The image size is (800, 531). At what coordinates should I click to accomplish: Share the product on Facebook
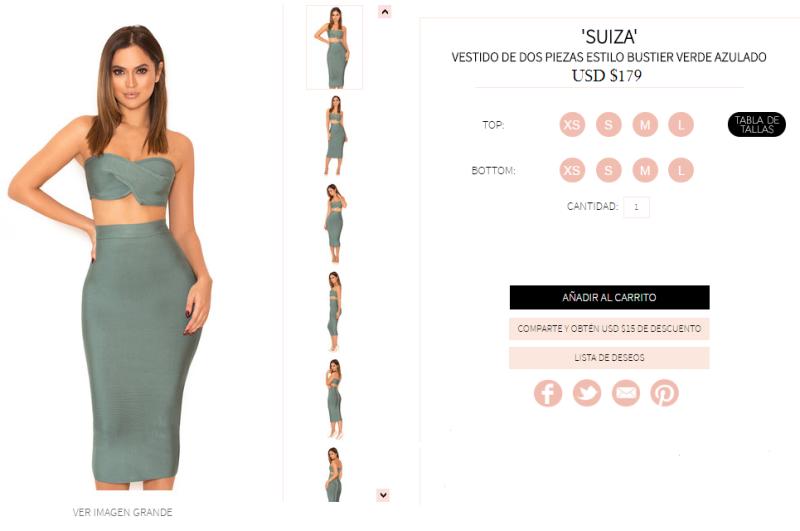point(548,393)
